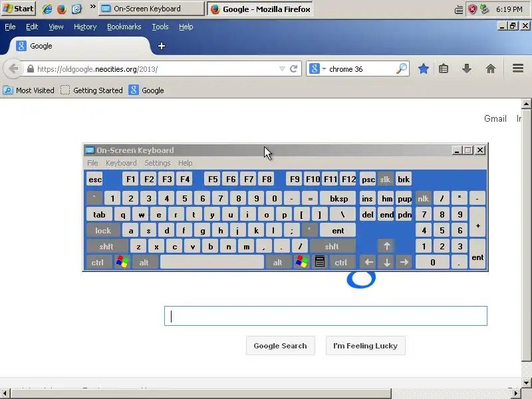Click the red shield tray icon
This screenshot has width=532, height=399.
tap(472, 9)
